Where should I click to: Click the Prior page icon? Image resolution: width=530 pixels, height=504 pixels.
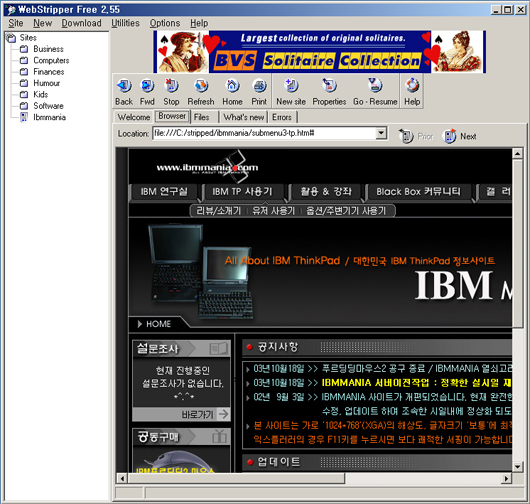click(x=406, y=136)
